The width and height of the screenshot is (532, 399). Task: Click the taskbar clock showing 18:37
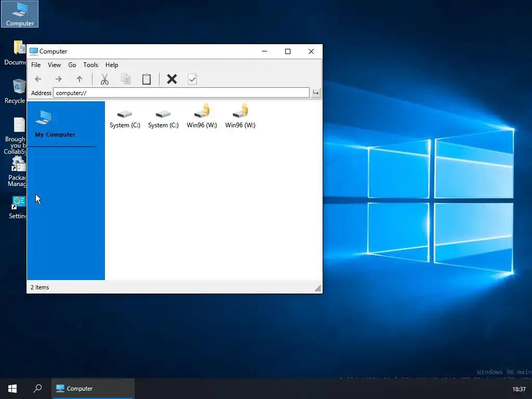click(x=519, y=389)
